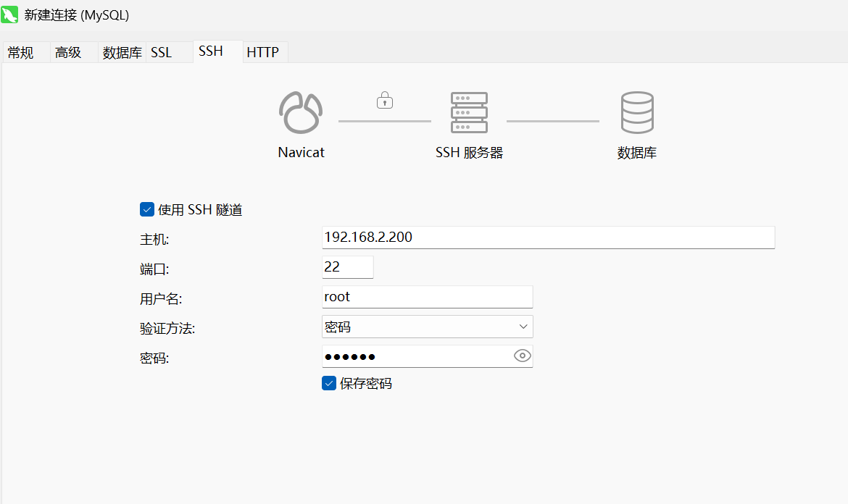Click the 'Navicat' label under logo
848x504 pixels.
302,152
